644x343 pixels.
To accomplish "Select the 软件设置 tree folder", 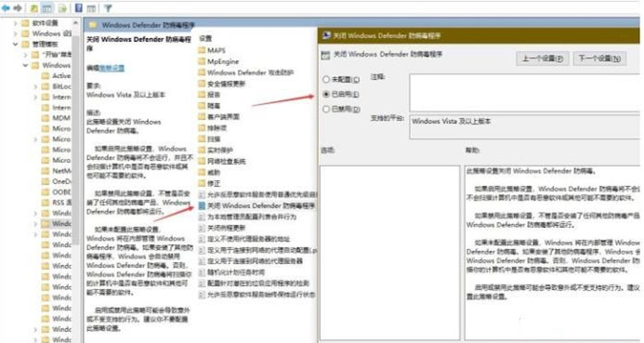I will tap(40, 23).
